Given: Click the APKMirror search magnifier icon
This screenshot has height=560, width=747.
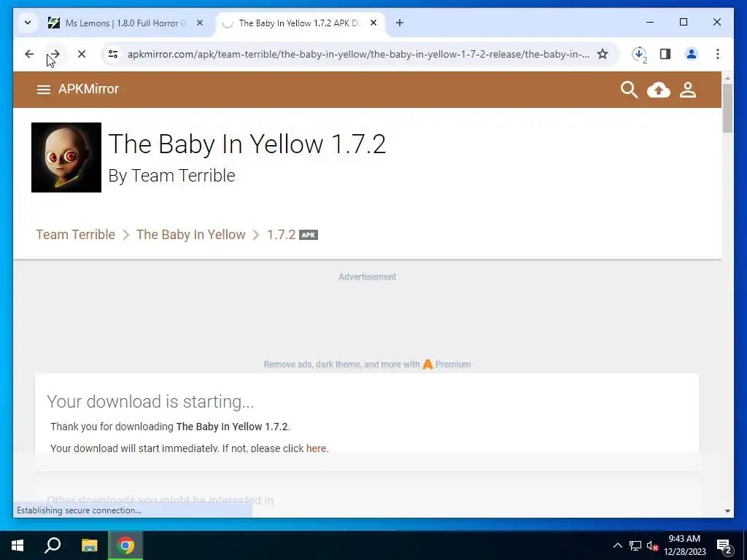Looking at the screenshot, I should coord(629,90).
